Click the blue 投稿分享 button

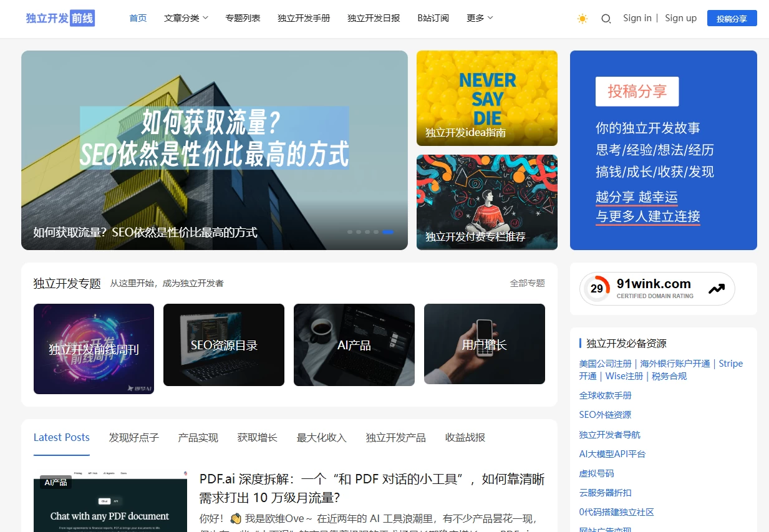tap(731, 18)
